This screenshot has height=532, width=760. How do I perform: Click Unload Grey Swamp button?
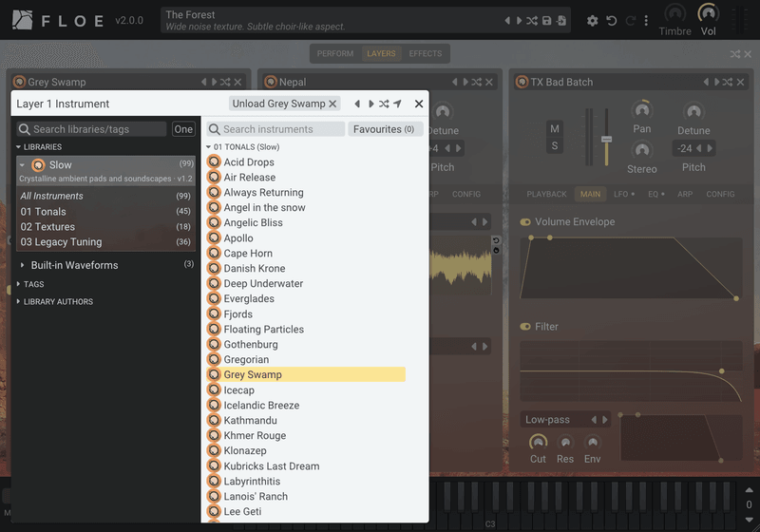click(x=284, y=104)
